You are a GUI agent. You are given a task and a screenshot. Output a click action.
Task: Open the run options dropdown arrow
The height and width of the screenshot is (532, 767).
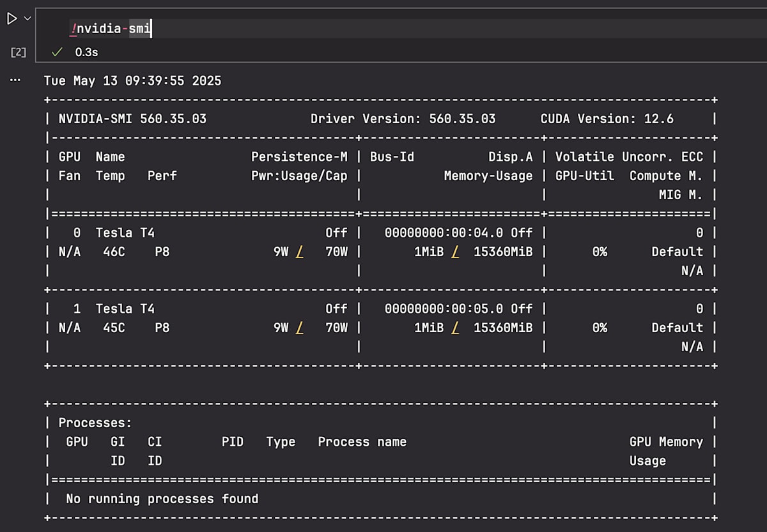(27, 19)
